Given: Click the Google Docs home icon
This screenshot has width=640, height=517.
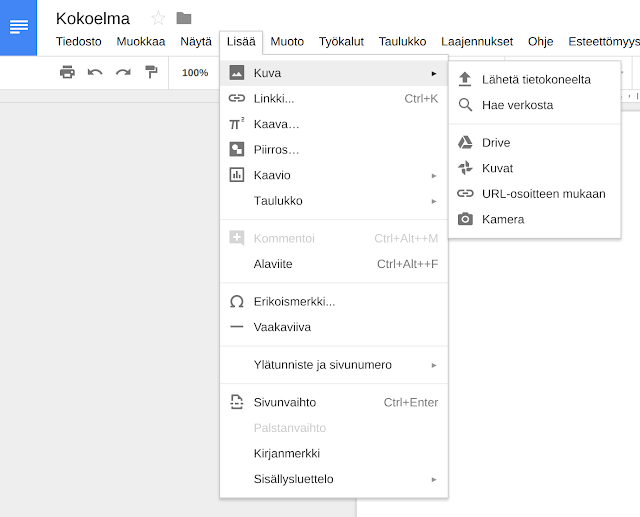Looking at the screenshot, I should (18, 27).
